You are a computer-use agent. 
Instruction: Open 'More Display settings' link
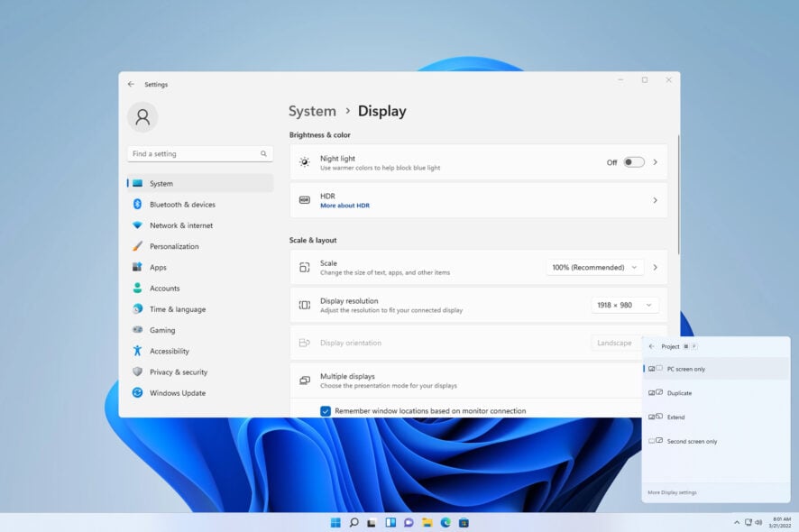(x=672, y=492)
